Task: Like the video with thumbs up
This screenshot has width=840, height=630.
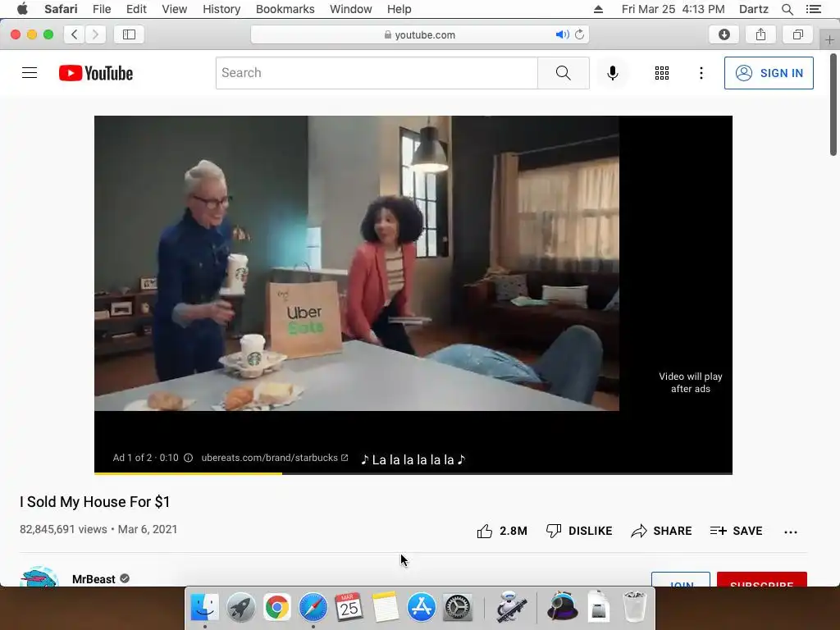Action: pos(502,531)
